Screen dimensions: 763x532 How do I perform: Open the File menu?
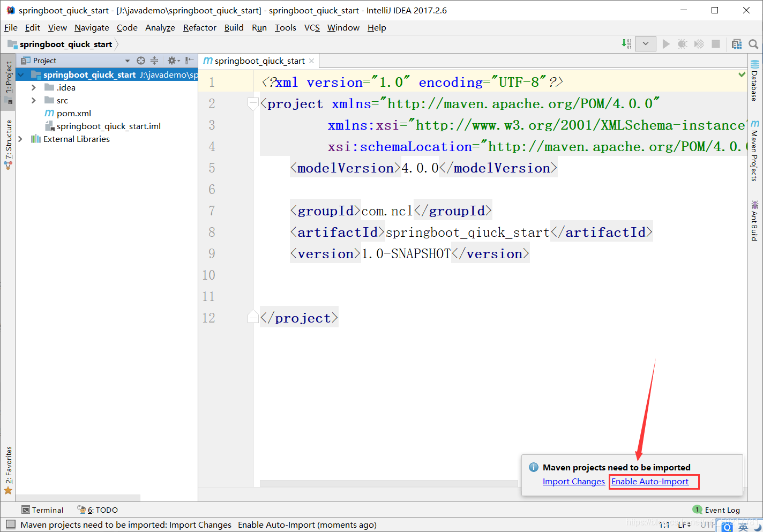click(x=11, y=27)
